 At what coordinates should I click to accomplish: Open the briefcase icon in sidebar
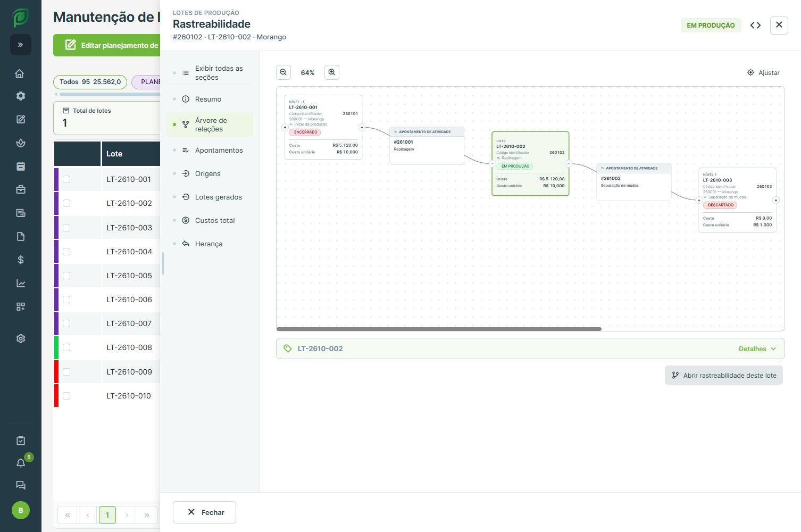click(x=21, y=189)
